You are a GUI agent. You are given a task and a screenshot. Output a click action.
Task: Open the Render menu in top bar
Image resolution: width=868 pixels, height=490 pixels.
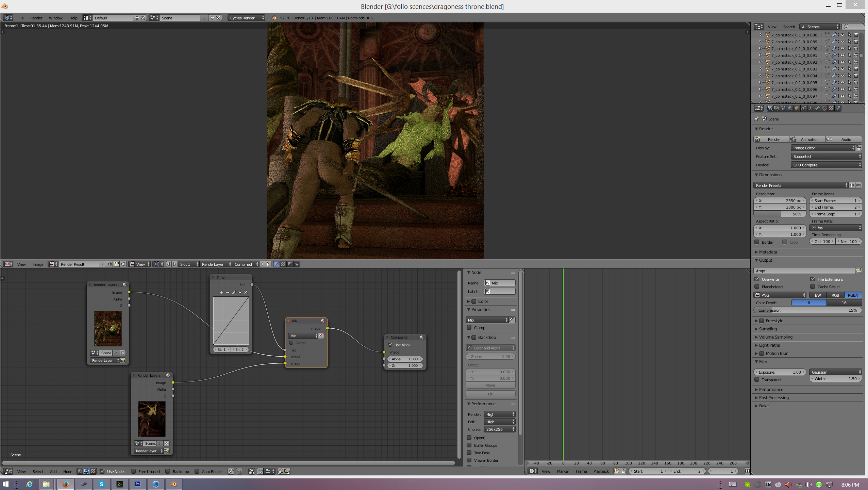pos(36,18)
